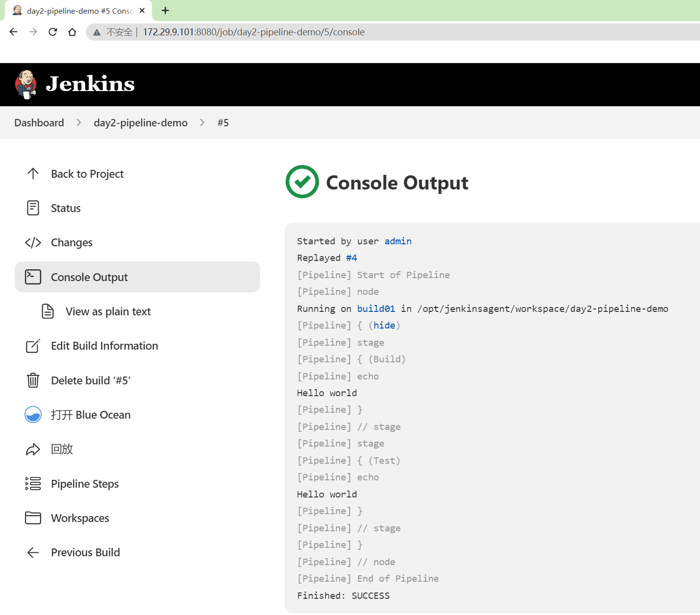700x615 pixels.
Task: Click the 不安全 not secure label
Action: (x=119, y=32)
